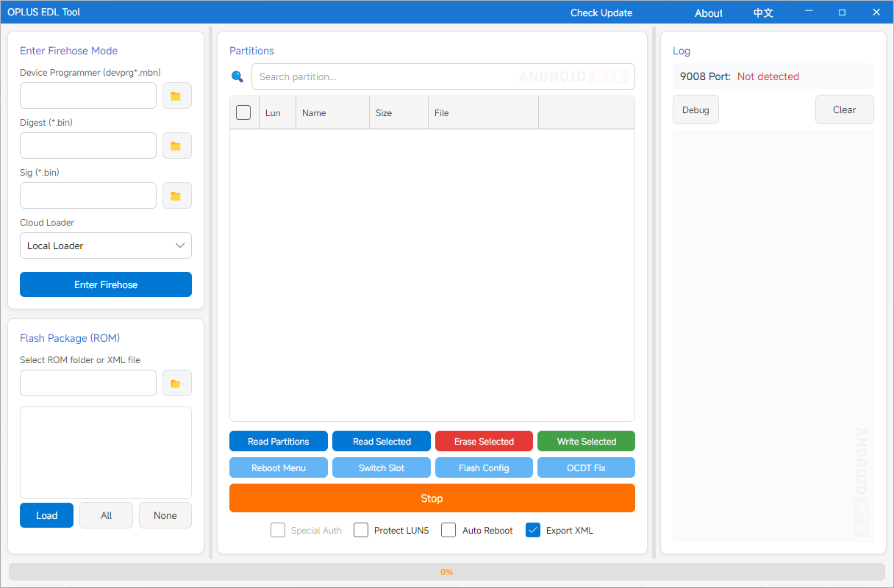Screen dimensions: 894x588
Task: Browse for ROM folder or XML file
Action: (x=176, y=383)
